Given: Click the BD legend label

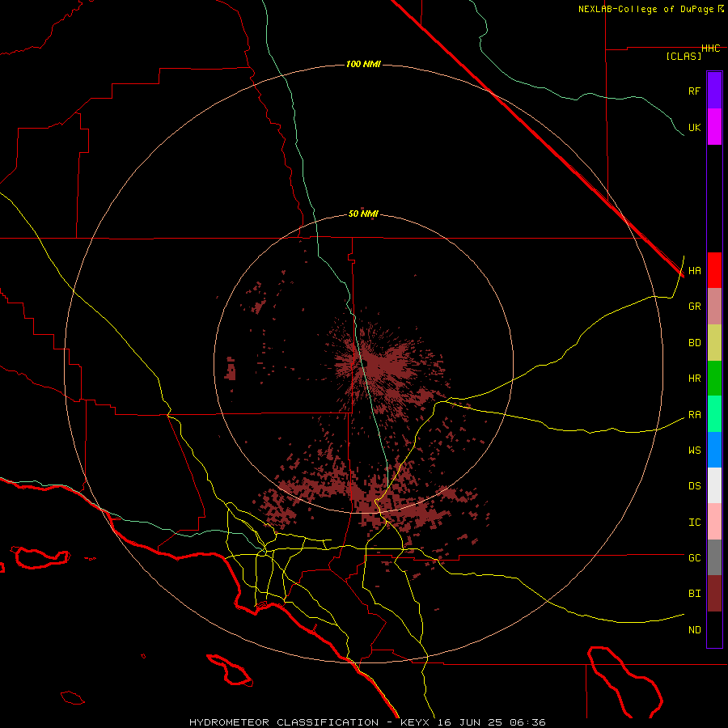Looking at the screenshot, I should (x=694, y=343).
